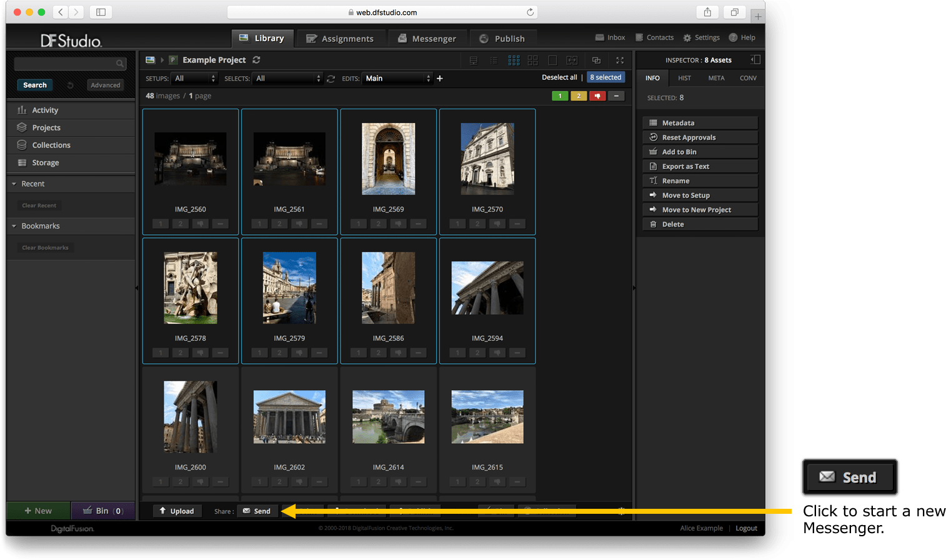Click the search magnifier in the sidebar
The image size is (946, 560).
pos(119,64)
